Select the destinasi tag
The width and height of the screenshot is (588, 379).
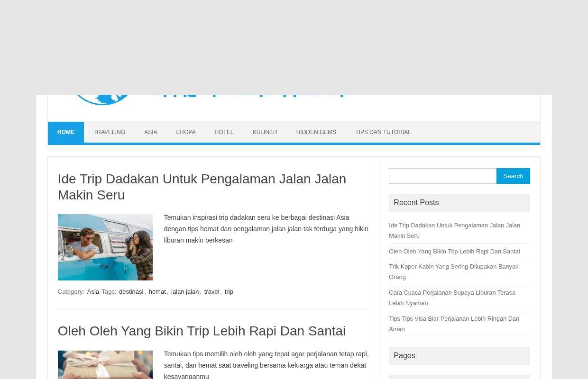point(131,291)
